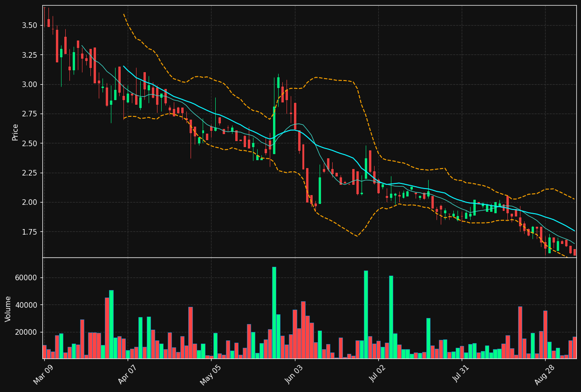Click the 'Jul 02' date label
Screen dimensions: 581x392
coord(378,374)
